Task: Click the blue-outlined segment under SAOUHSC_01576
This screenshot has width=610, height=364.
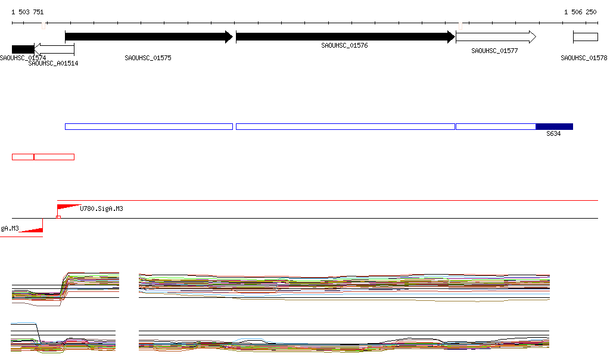Action: coord(345,126)
